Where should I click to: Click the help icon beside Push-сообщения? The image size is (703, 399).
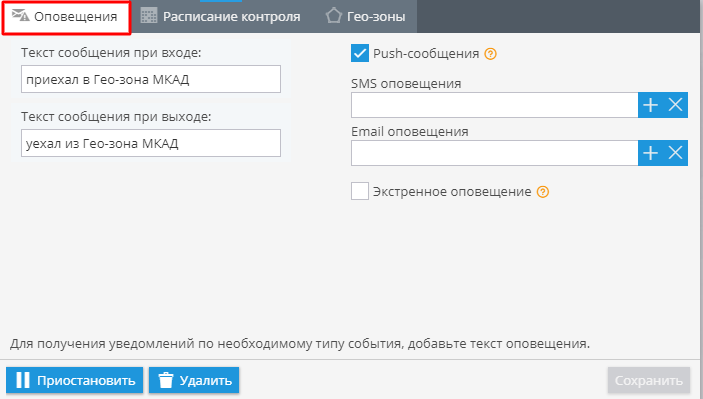[490, 54]
